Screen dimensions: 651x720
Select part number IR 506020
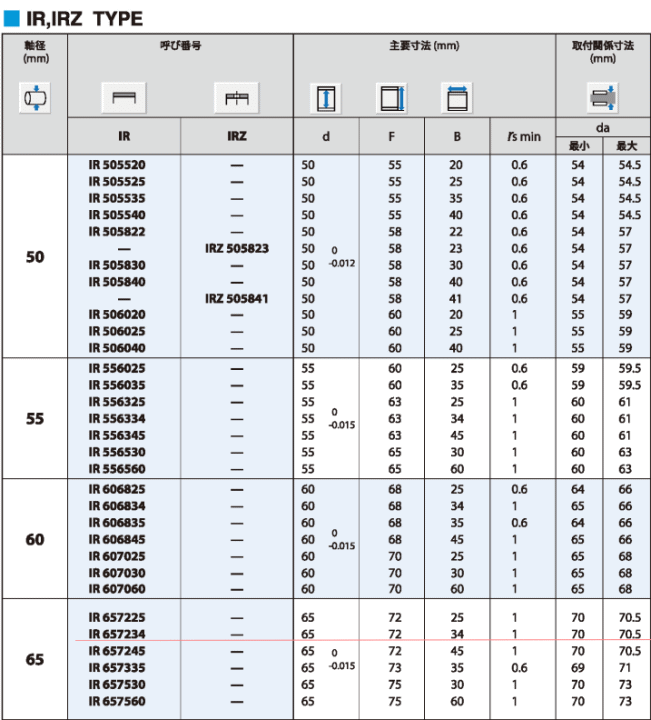(117, 315)
